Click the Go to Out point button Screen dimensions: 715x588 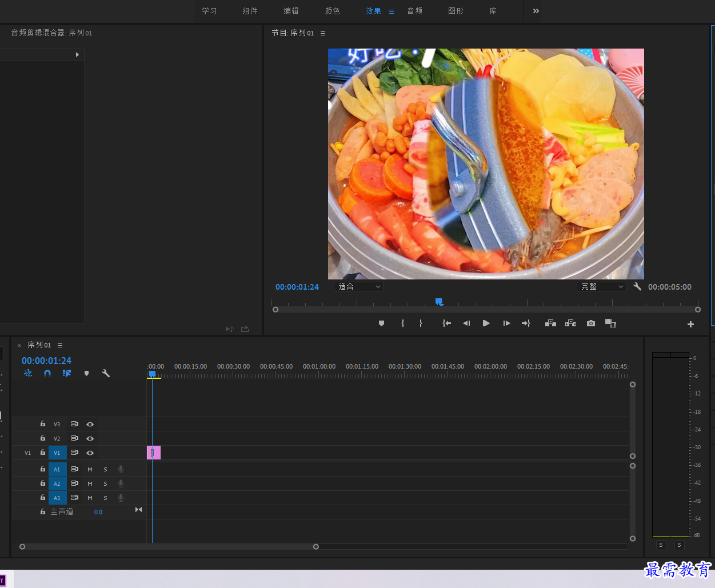526,323
